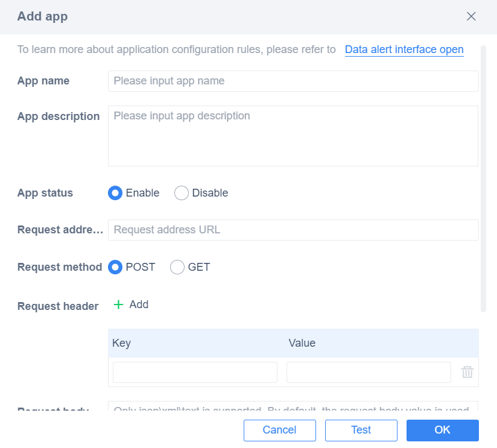497x448 pixels.
Task: Select GET as request method
Action: click(177, 267)
